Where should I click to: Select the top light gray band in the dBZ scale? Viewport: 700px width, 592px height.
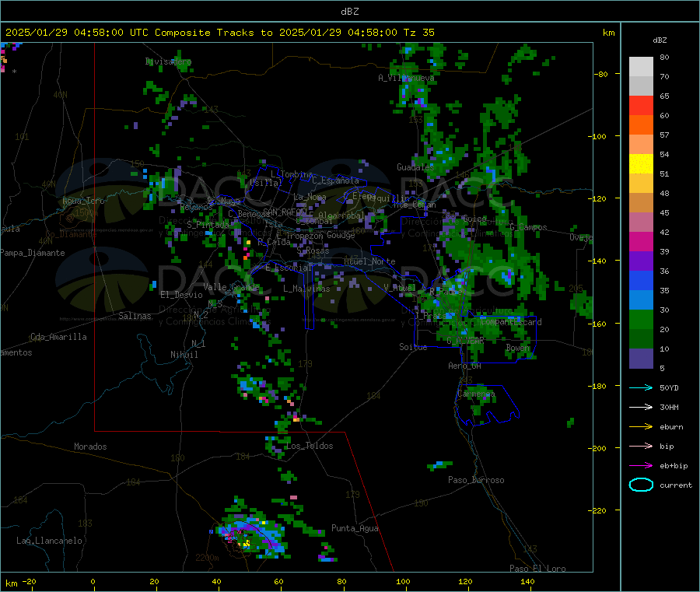coord(641,67)
